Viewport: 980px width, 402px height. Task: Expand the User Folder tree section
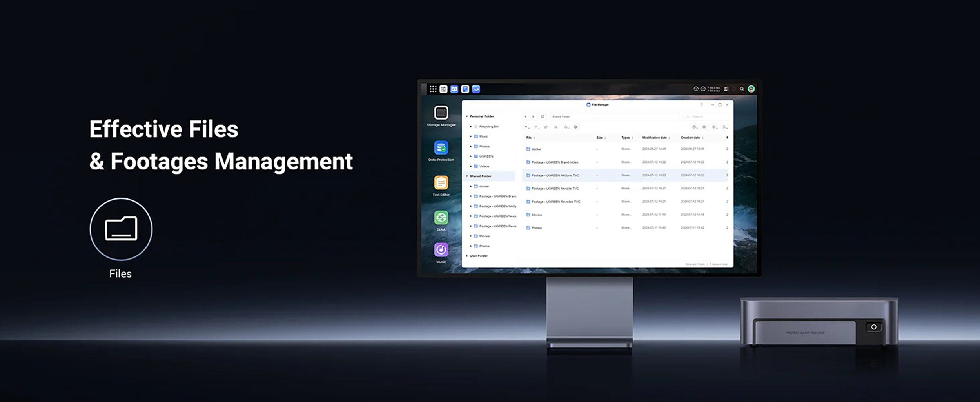pos(467,256)
